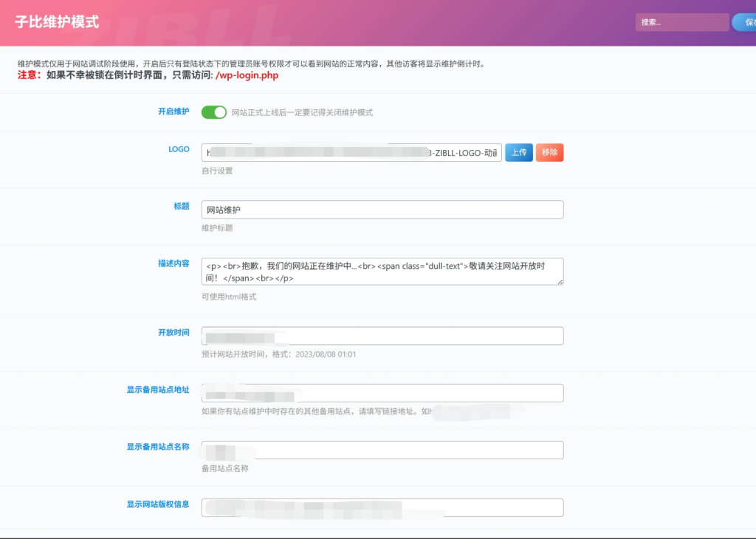Click the 显示网站版权信息 input field
The width and height of the screenshot is (756, 539).
point(382,507)
